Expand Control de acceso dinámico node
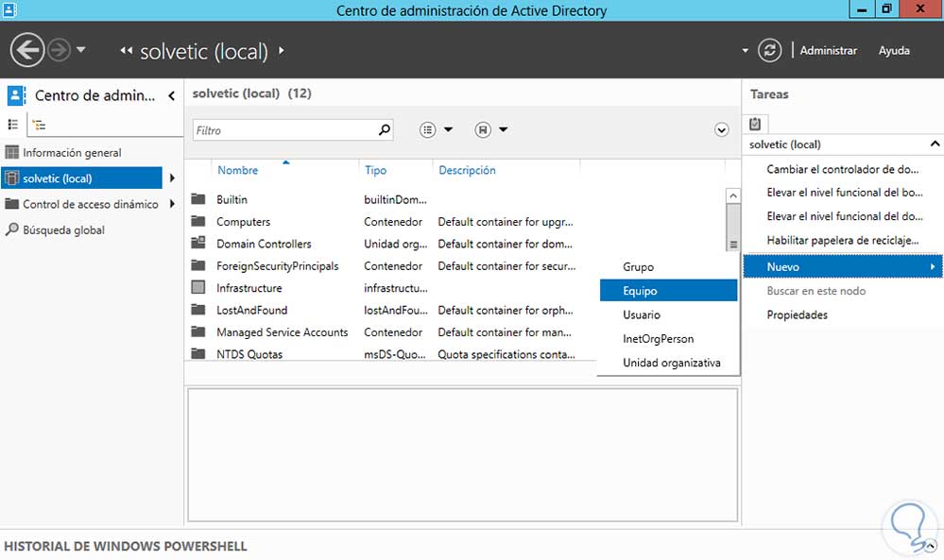 pyautogui.click(x=172, y=204)
